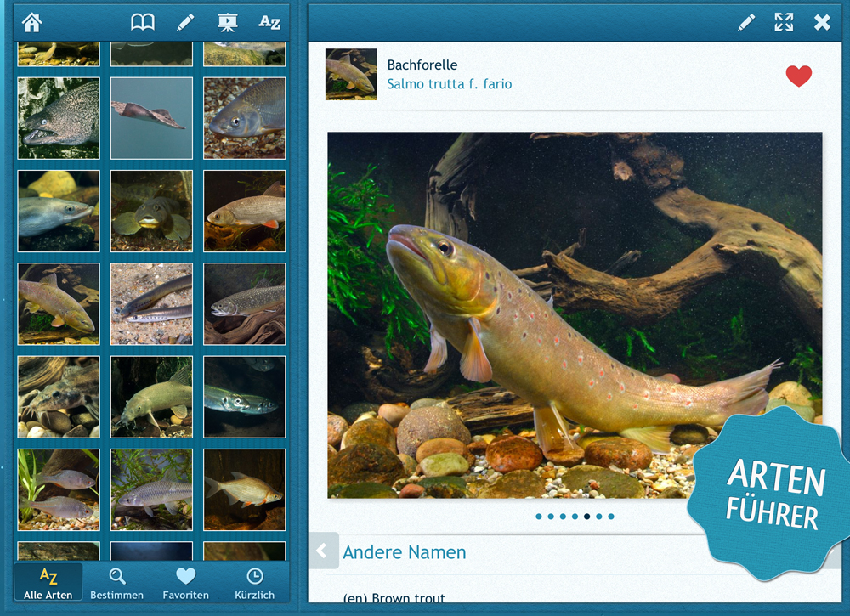The height and width of the screenshot is (616, 850).
Task: Open the olive-green barbel fish thumbnail
Action: click(x=152, y=397)
